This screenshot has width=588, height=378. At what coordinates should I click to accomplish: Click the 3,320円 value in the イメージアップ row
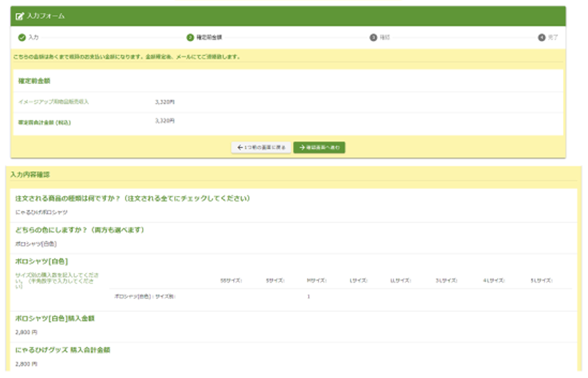[x=165, y=102]
